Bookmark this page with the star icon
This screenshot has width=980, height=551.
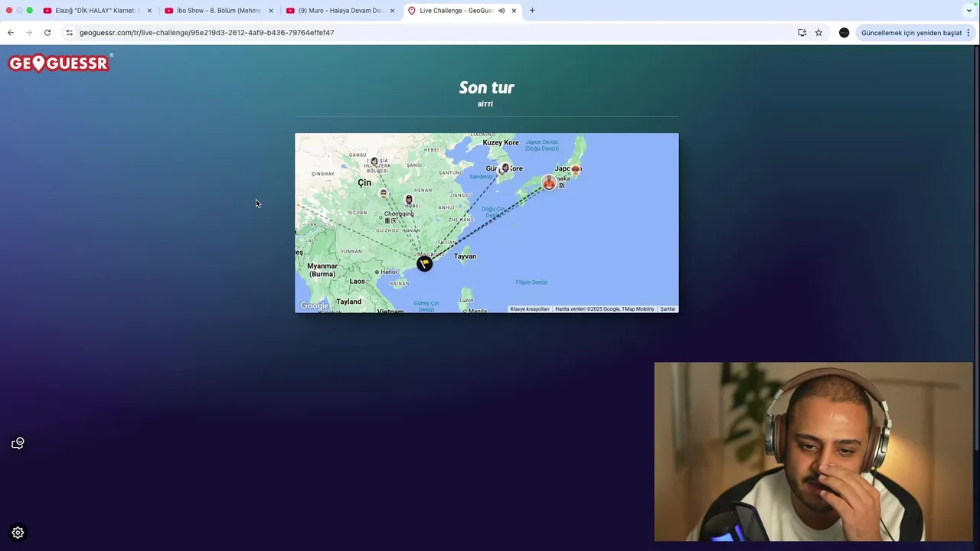818,33
